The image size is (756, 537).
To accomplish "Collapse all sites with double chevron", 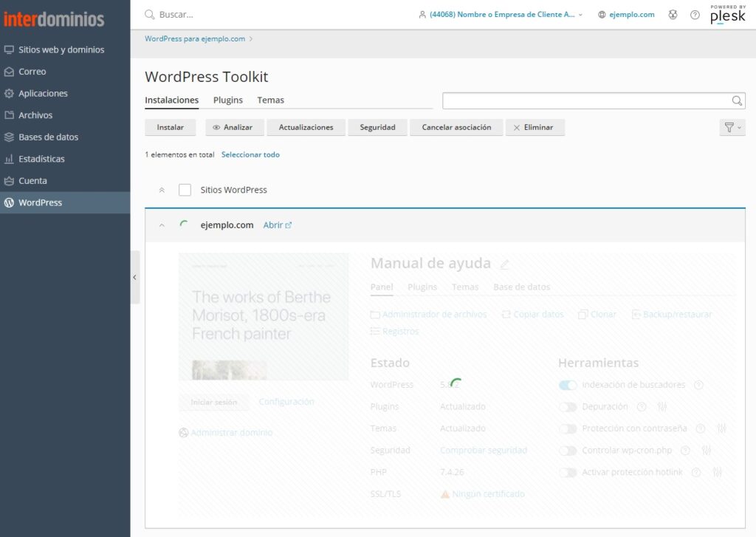I will click(162, 190).
